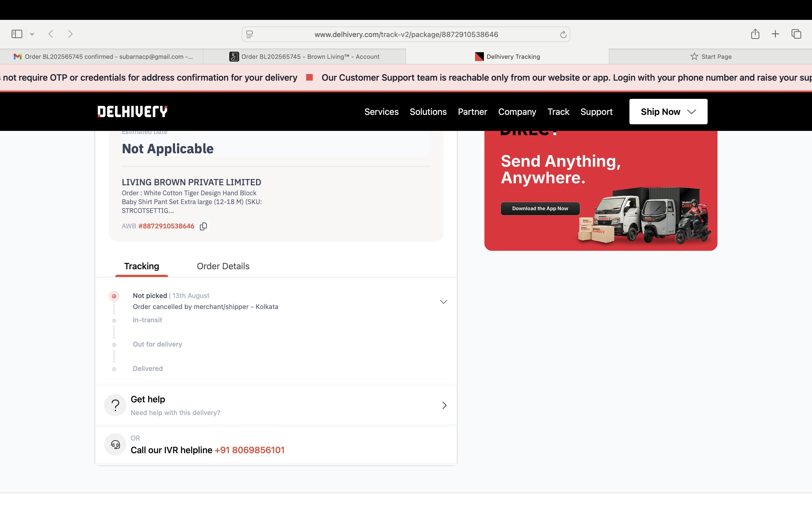This screenshot has height=528, width=812.
Task: Click the 'Need help with this delivery?' text
Action: tap(175, 413)
